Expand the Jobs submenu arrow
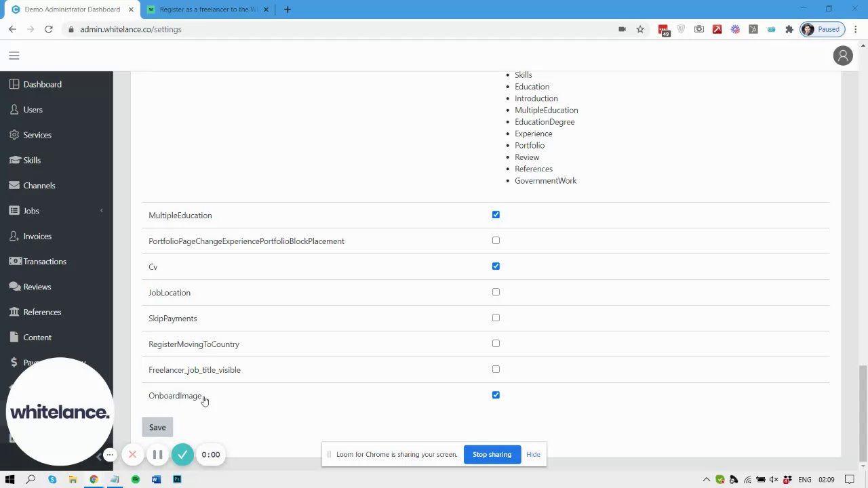Viewport: 868px width, 488px height. (x=102, y=211)
